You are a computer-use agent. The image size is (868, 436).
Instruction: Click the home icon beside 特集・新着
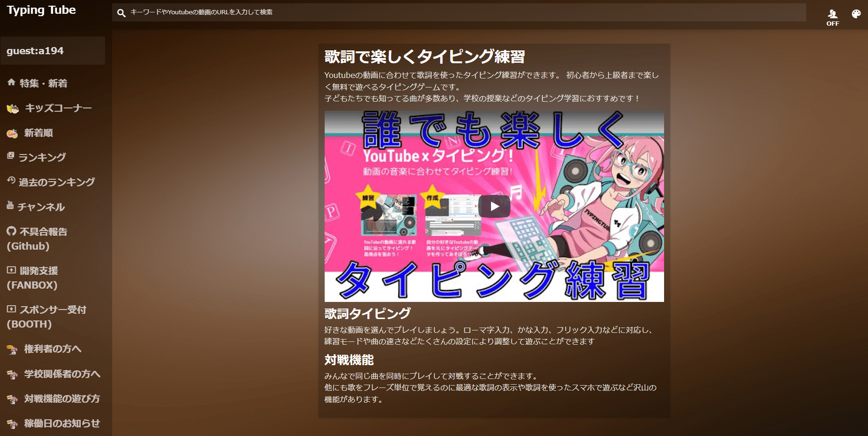(x=11, y=82)
